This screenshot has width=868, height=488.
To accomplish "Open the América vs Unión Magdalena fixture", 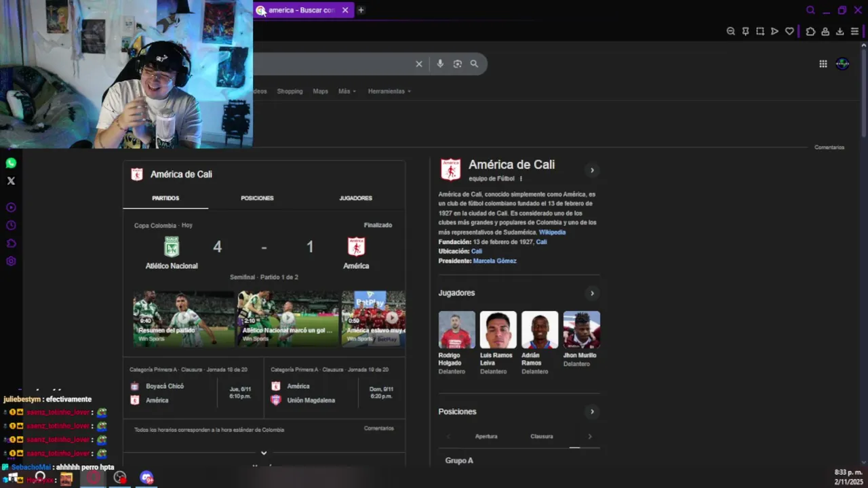I will point(334,389).
